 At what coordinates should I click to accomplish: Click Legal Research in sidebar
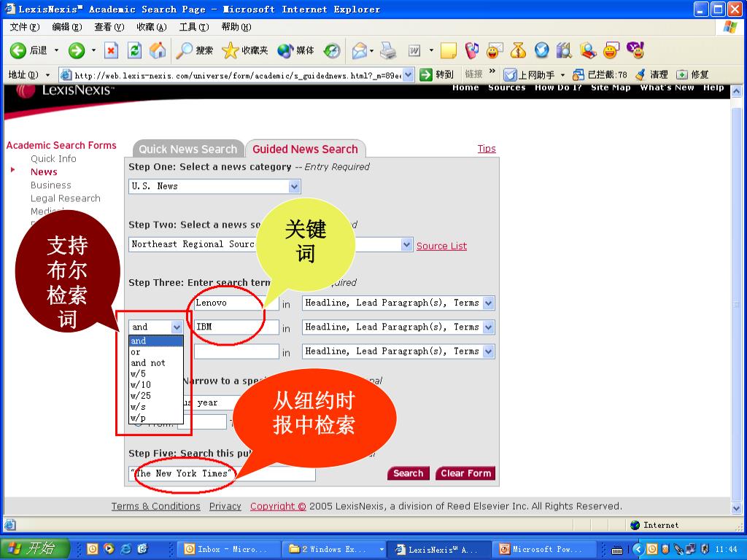point(66,198)
